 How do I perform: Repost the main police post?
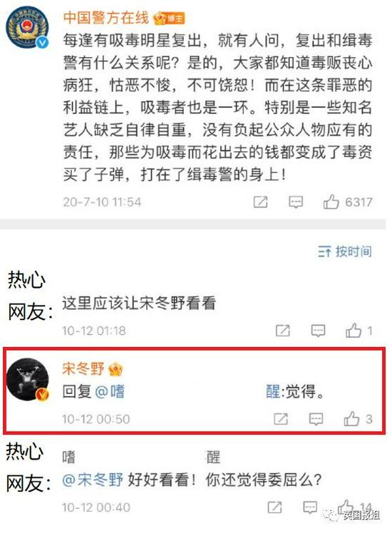(260, 202)
